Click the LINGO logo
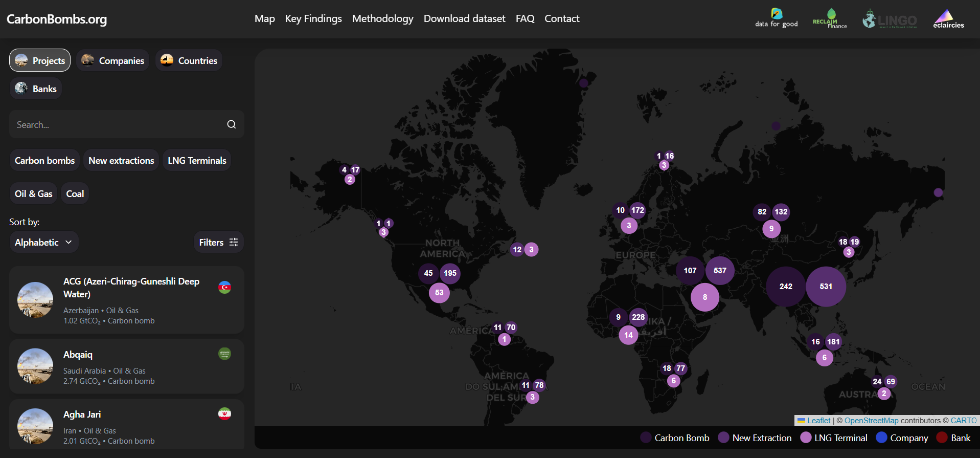This screenshot has height=458, width=980. [x=890, y=19]
